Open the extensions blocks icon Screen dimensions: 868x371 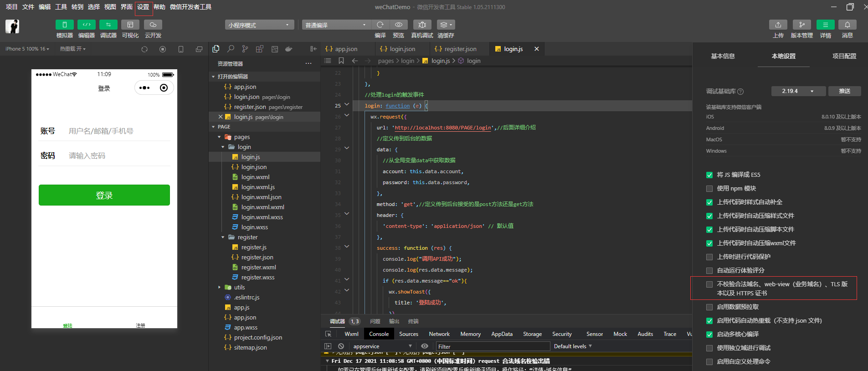(260, 49)
